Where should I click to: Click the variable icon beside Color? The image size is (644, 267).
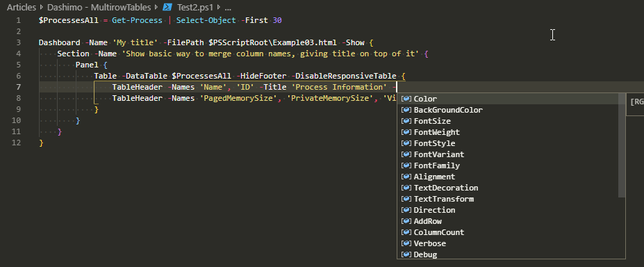pyautogui.click(x=406, y=99)
